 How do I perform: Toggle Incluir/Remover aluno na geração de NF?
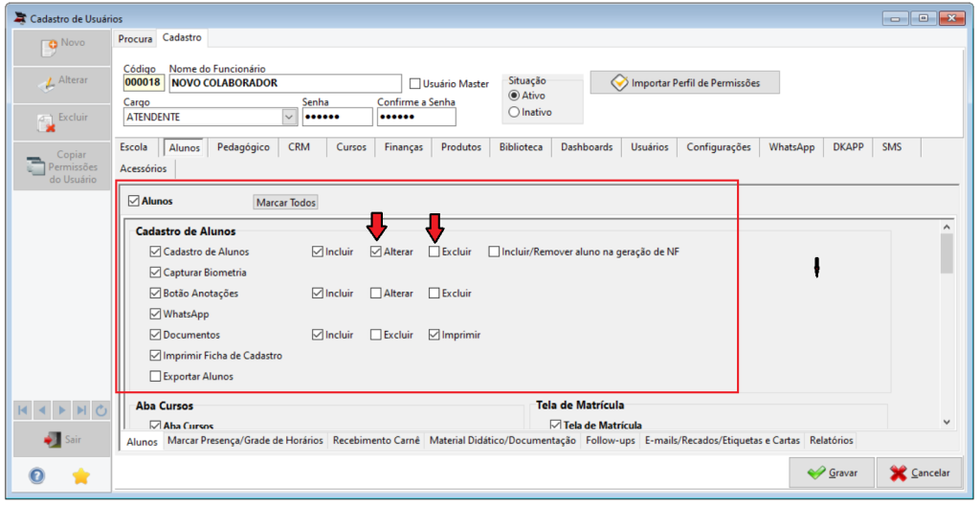(494, 252)
